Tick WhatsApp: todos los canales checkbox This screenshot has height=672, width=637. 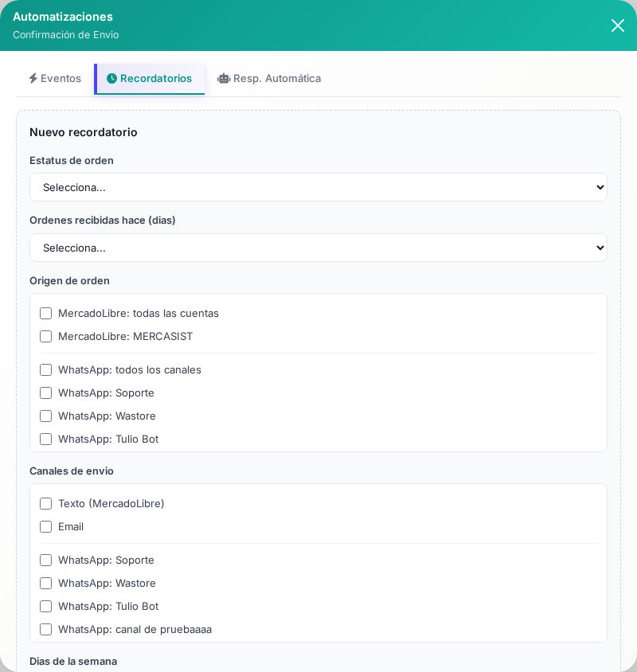point(46,370)
